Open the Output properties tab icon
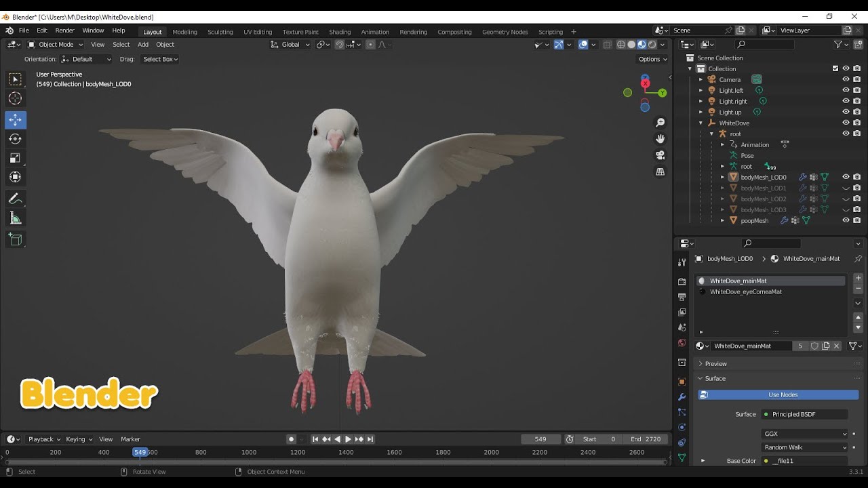This screenshot has width=868, height=488. (x=682, y=297)
